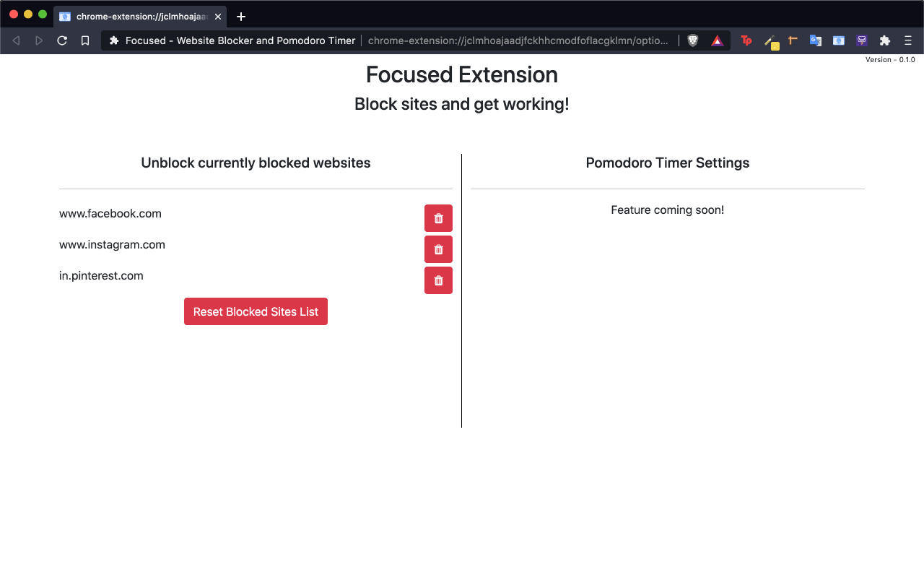Click 'Unblock currently blocked websites' heading
This screenshot has width=924, height=578.
tap(256, 163)
